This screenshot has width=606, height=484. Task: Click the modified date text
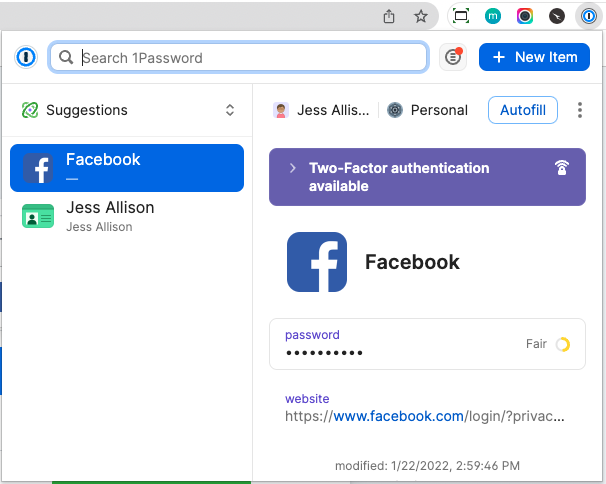pos(427,466)
